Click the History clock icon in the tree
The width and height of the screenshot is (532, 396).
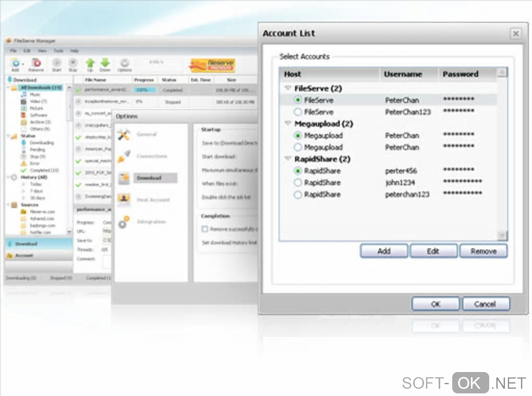pyautogui.click(x=14, y=177)
